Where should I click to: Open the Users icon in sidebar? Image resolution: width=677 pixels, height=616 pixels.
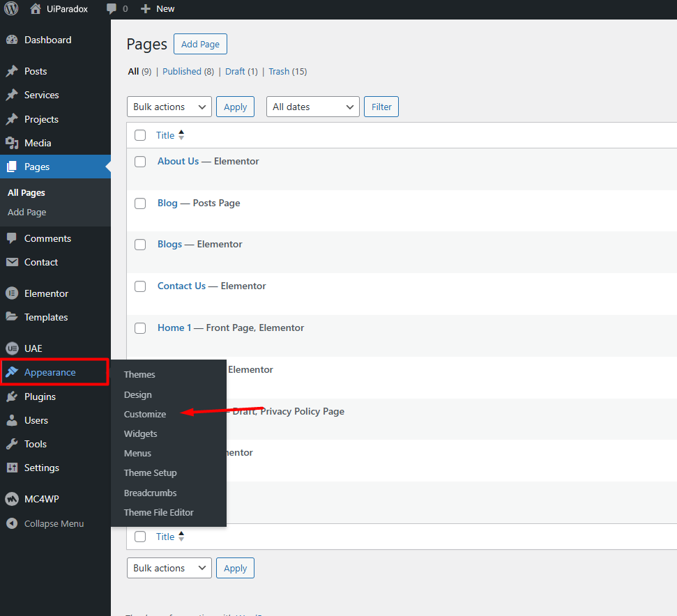(12, 420)
